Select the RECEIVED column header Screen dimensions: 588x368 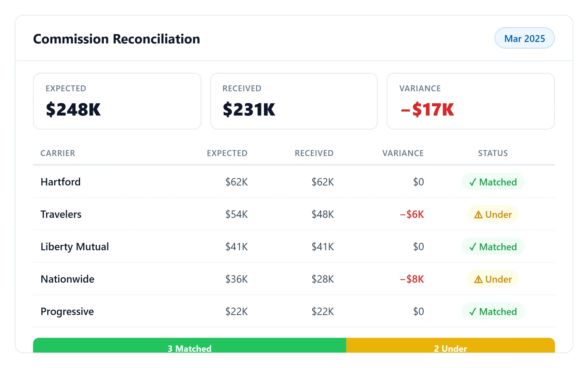tap(314, 153)
